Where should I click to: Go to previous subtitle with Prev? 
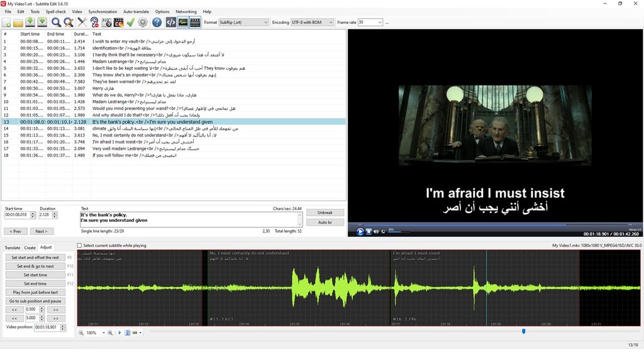(16, 231)
